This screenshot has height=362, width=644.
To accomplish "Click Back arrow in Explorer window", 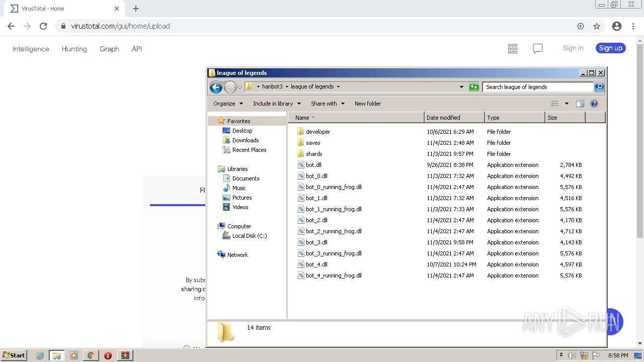I will tap(216, 87).
